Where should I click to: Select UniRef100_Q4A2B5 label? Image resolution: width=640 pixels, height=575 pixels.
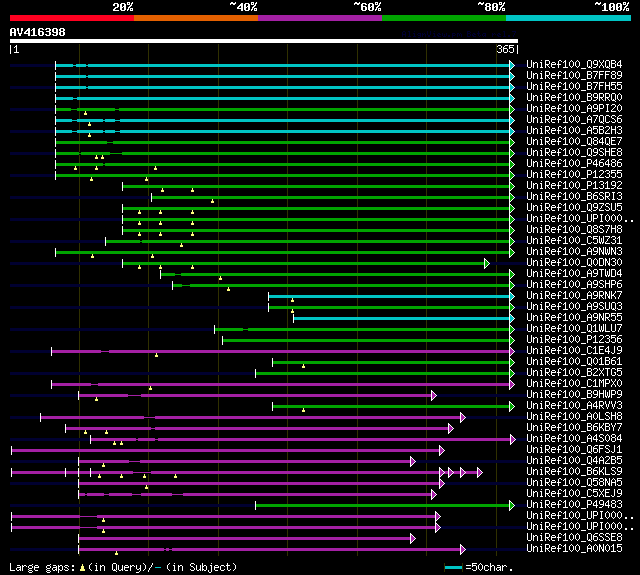coord(574,461)
